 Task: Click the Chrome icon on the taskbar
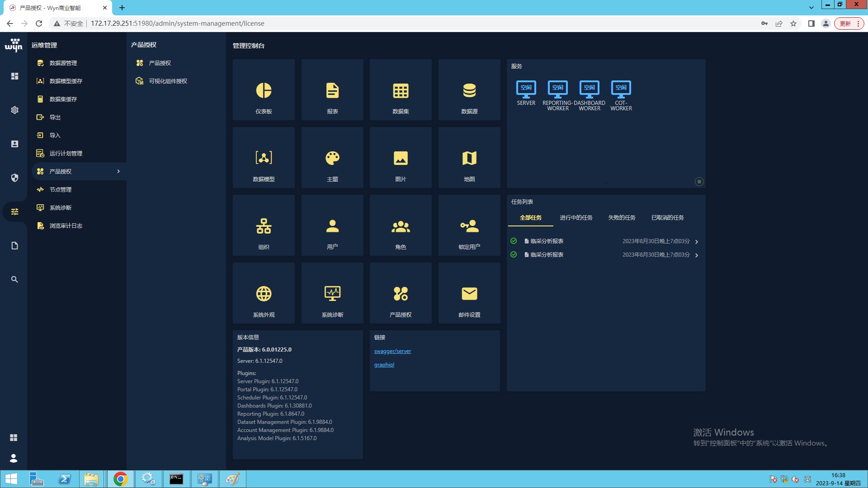(120, 479)
